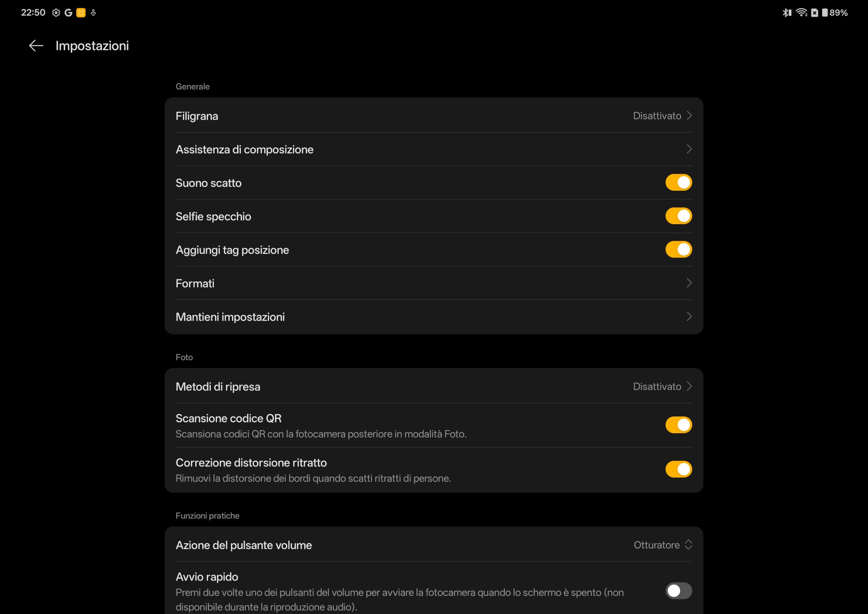Enable the Avvio rapido switch
Screen dimensions: 868x614
point(678,591)
